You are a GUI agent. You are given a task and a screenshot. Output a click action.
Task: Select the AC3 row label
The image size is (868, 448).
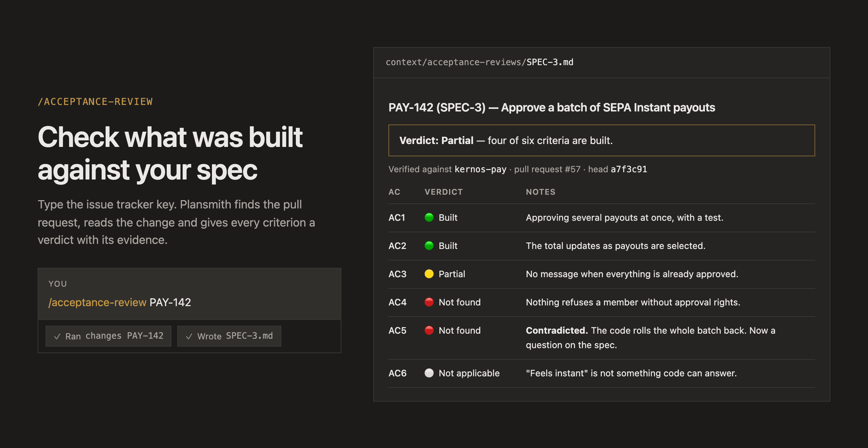point(397,274)
